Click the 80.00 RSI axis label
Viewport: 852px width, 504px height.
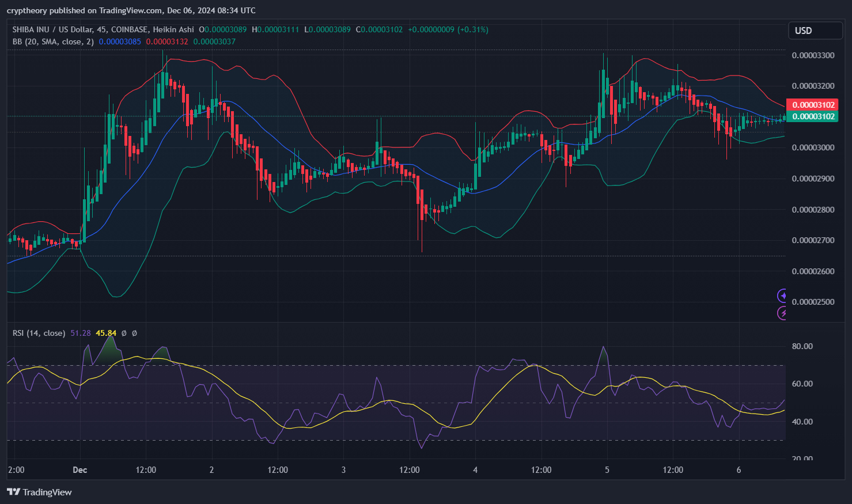pos(802,346)
